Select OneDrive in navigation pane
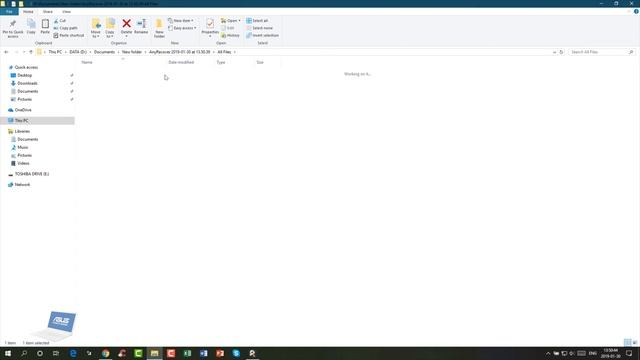The height and width of the screenshot is (360, 640). (x=23, y=110)
